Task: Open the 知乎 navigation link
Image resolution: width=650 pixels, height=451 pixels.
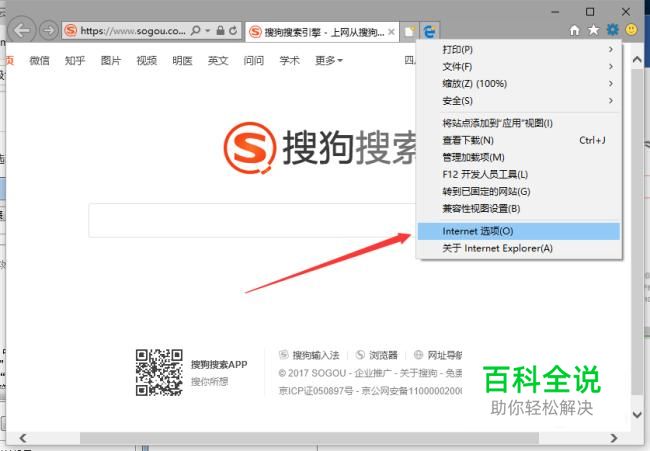Action: click(x=75, y=61)
